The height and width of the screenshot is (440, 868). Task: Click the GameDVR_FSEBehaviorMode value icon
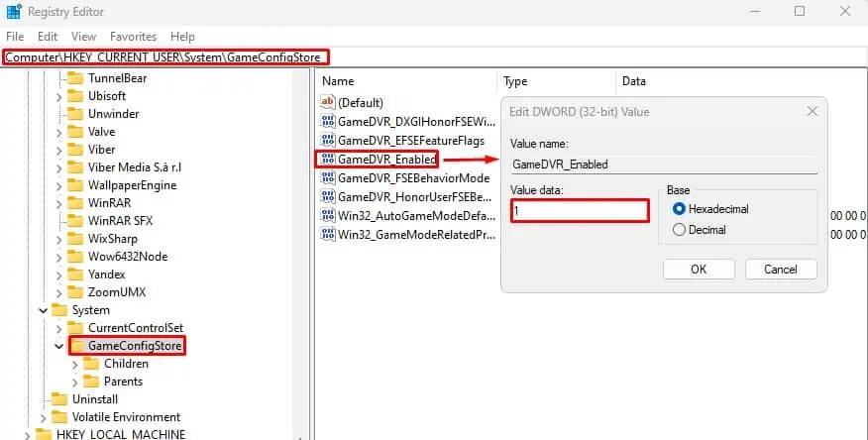pos(328,177)
